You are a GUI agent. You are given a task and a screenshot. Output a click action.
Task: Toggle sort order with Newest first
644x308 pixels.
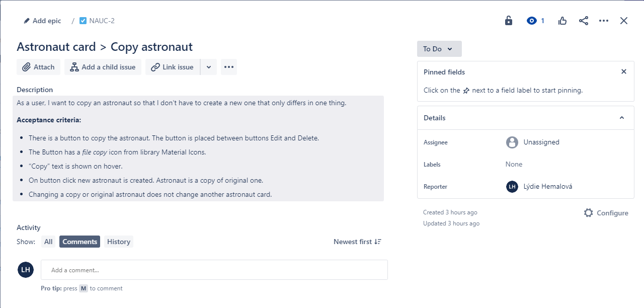tap(357, 242)
